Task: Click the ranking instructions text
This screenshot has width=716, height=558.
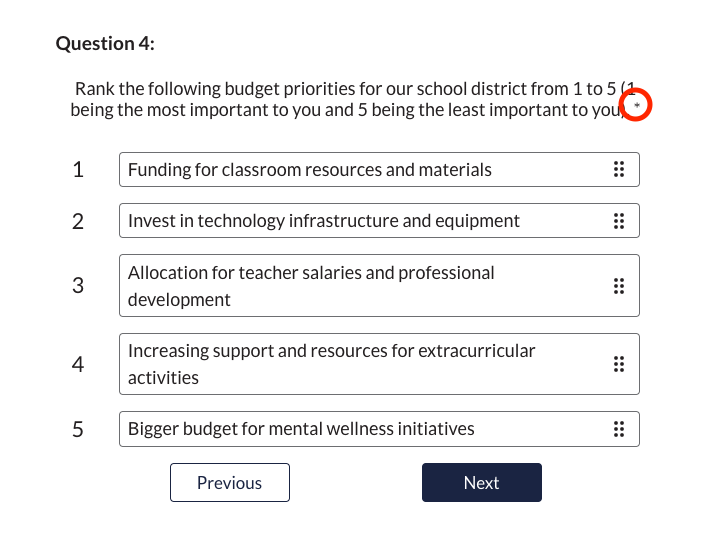Action: [x=353, y=99]
